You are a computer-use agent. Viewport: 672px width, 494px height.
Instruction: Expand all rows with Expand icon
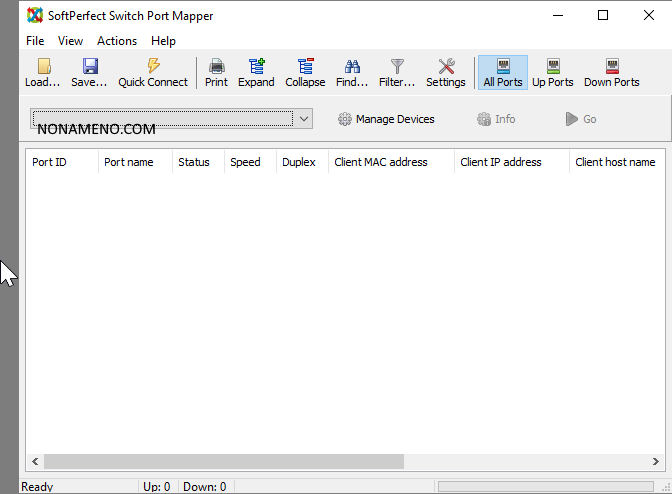point(256,67)
